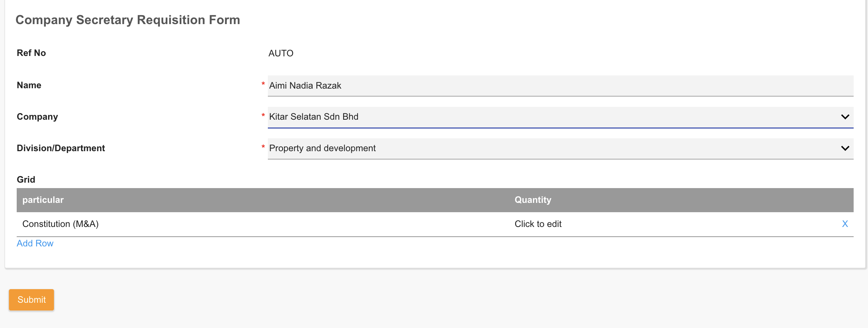Image resolution: width=868 pixels, height=328 pixels.
Task: Open the Division/Department chevron arrow
Action: pyautogui.click(x=845, y=148)
